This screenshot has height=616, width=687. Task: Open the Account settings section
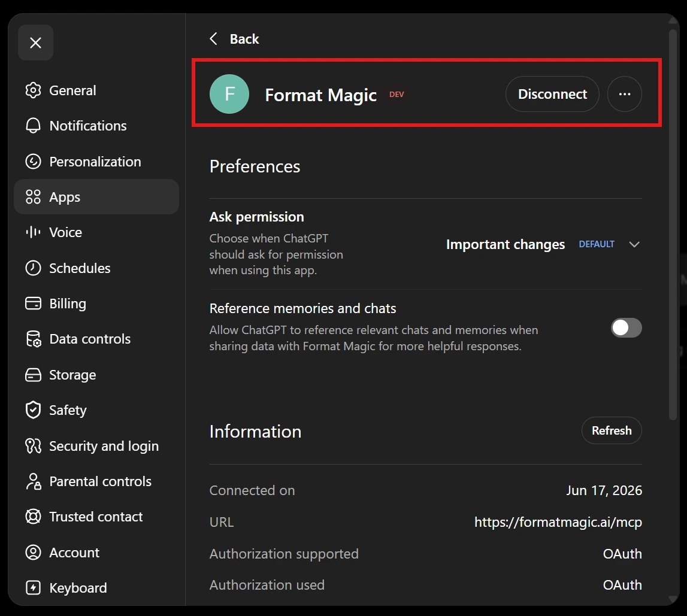pos(96,553)
